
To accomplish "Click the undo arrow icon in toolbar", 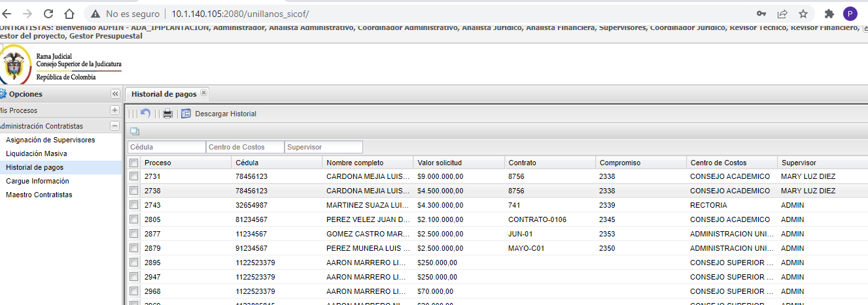I will pyautogui.click(x=145, y=114).
